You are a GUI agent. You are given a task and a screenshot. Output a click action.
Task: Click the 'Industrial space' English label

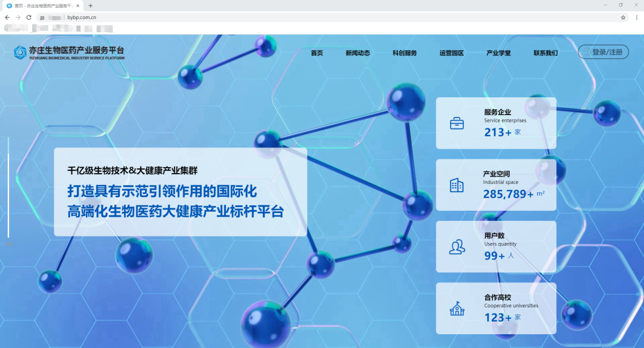[501, 182]
